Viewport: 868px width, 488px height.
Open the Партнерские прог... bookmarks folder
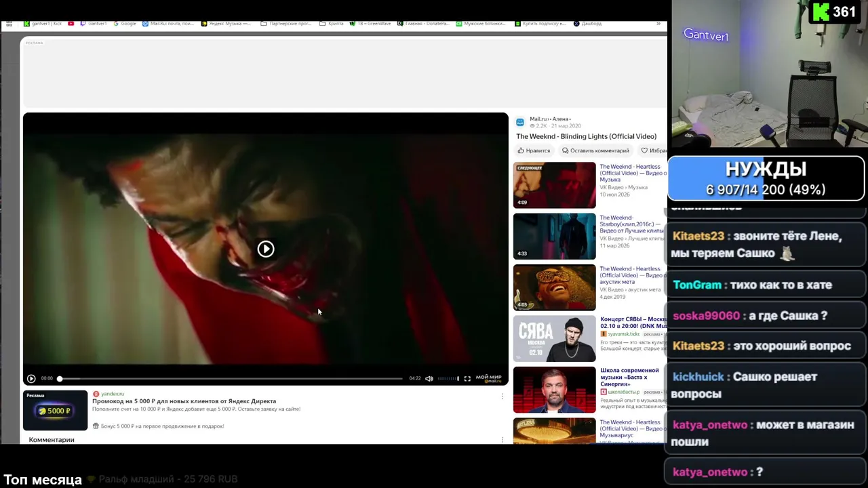coord(287,24)
